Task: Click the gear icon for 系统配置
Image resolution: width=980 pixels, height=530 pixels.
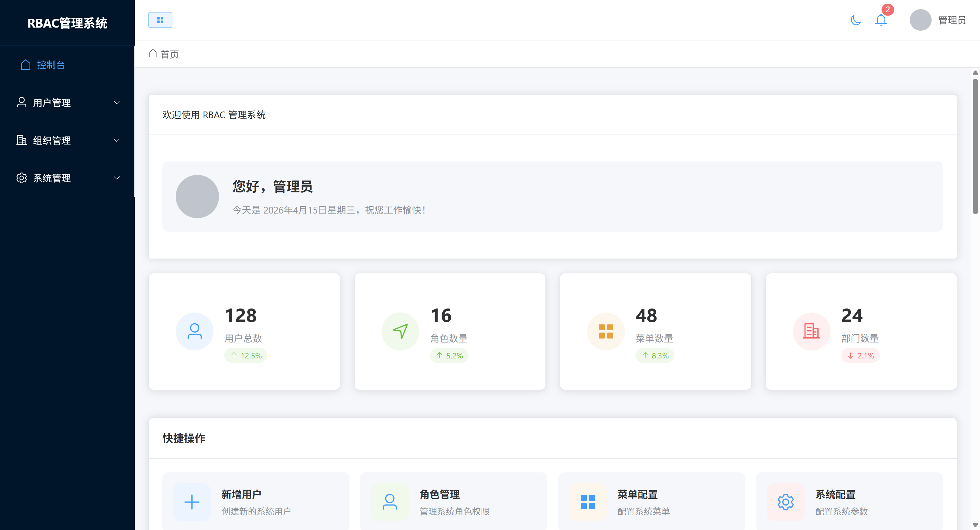Action: click(786, 502)
